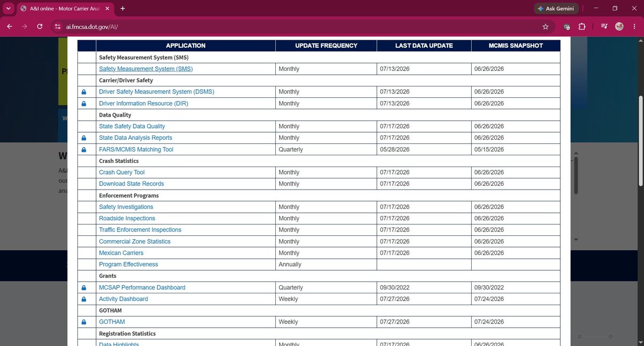Click Weekly frequency in Activity Dashboard row
Screen dimensions: 644x346
click(x=288, y=299)
